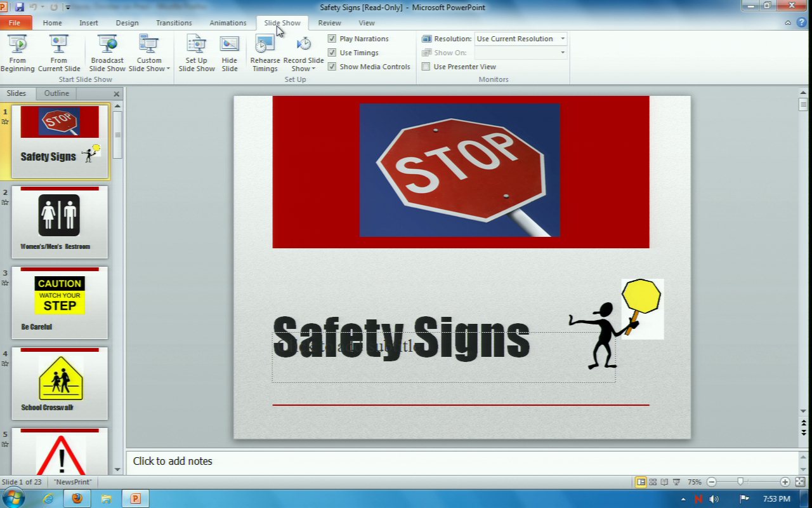Open the File backstage menu
The height and width of the screenshot is (508, 812).
point(15,23)
